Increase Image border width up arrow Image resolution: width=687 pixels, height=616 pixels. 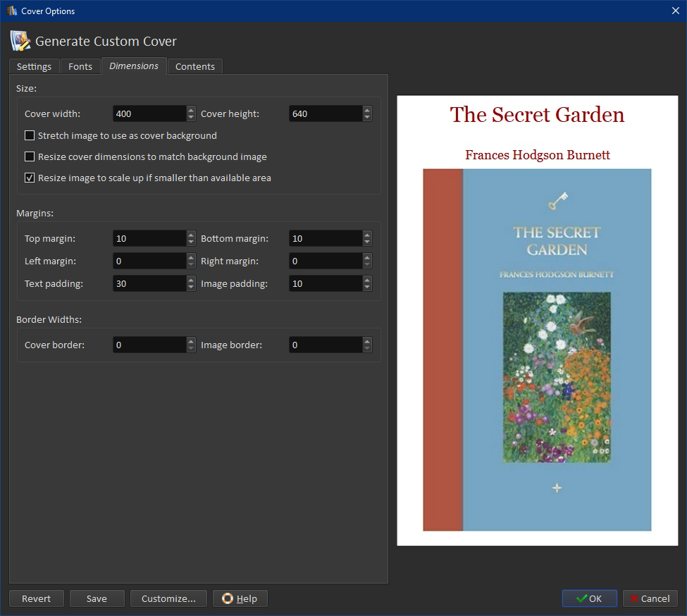point(367,342)
